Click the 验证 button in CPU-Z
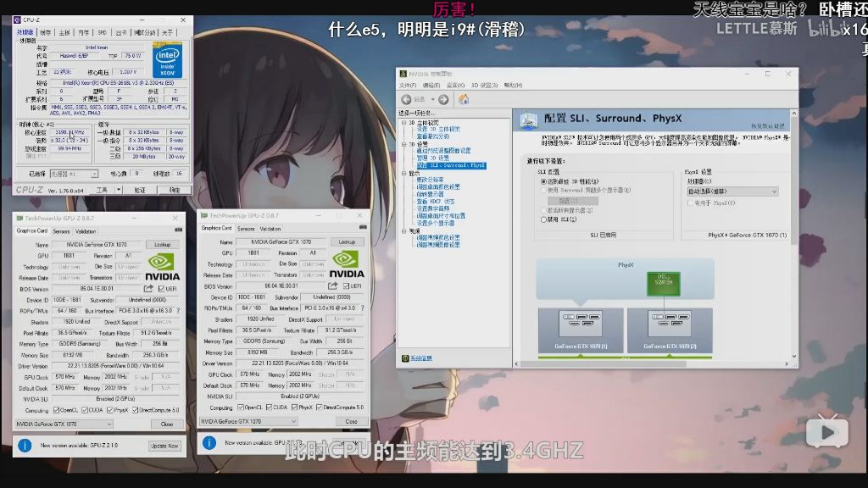Image resolution: width=868 pixels, height=488 pixels. click(140, 190)
